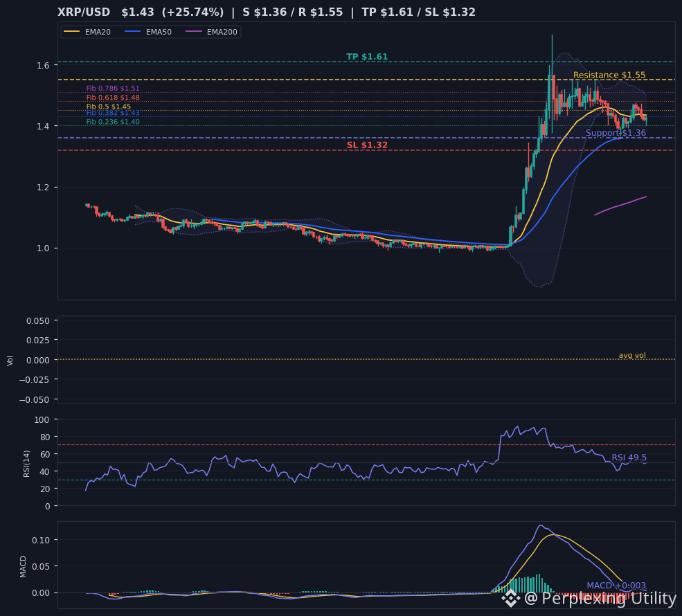Click the Fib 0.236 $1.40 label

click(x=113, y=122)
